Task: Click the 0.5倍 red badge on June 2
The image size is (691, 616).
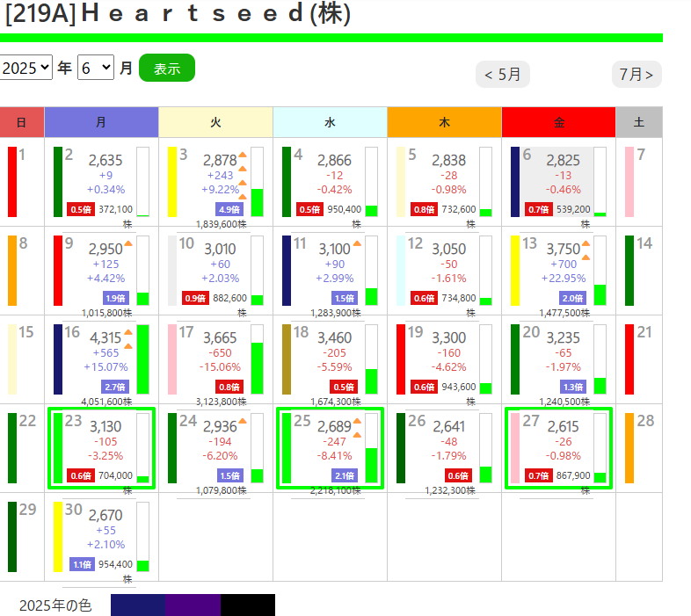Action: coord(80,209)
